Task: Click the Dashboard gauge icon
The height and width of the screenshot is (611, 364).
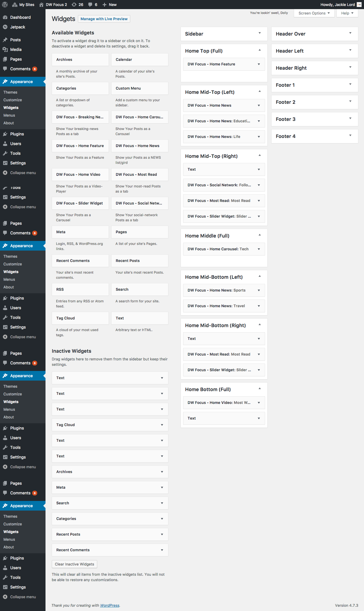Action: tap(5, 17)
